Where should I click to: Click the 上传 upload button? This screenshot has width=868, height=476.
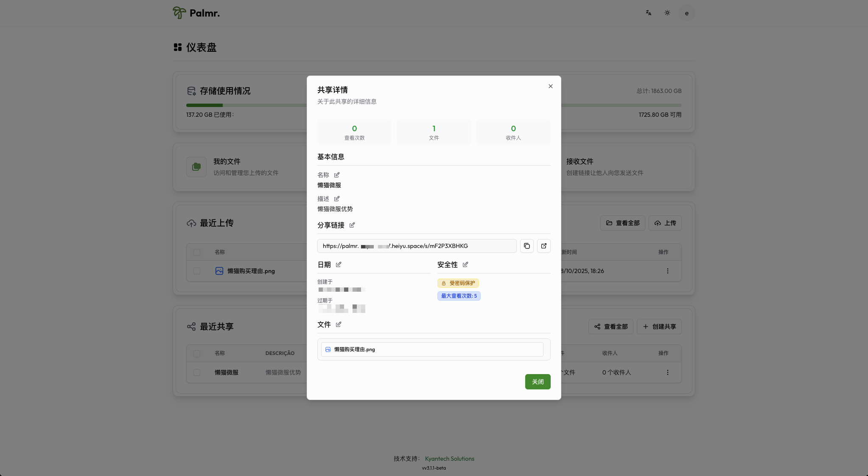click(665, 223)
